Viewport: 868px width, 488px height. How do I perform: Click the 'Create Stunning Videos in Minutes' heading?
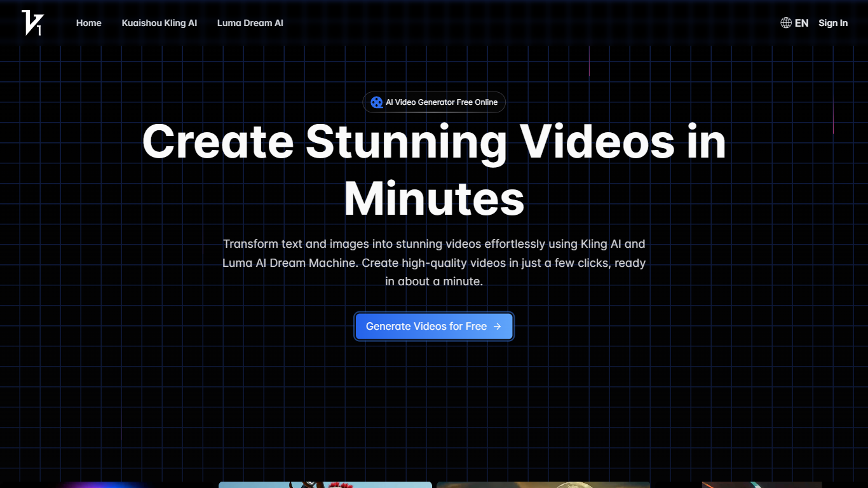click(x=434, y=170)
